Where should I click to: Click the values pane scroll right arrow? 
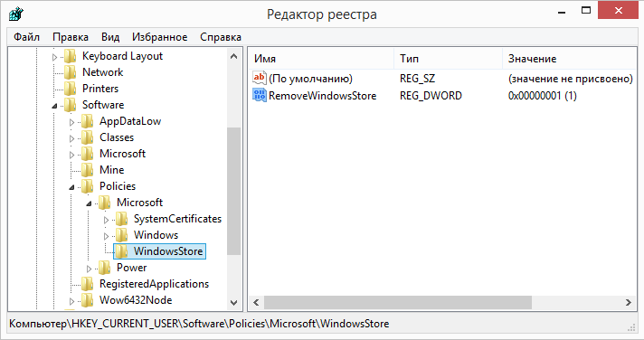pos(629,303)
